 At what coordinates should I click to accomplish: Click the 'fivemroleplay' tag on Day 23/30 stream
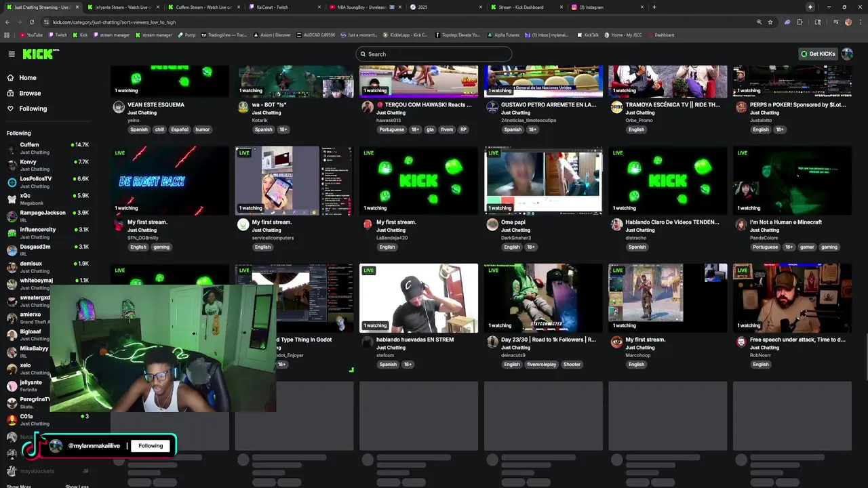(541, 365)
